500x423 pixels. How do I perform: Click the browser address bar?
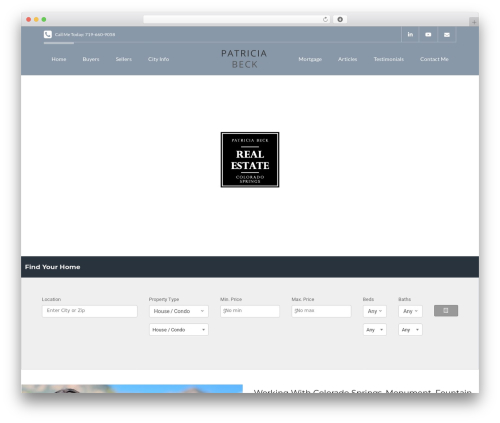point(236,19)
